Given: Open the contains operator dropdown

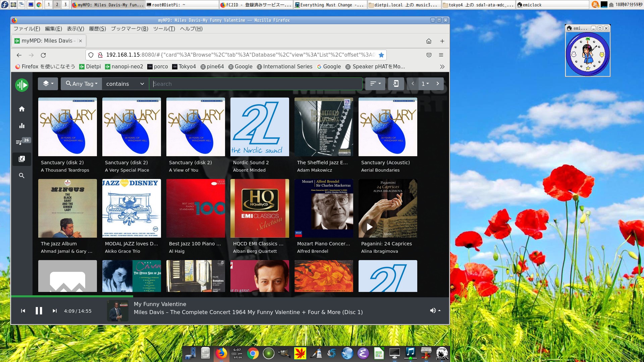Looking at the screenshot, I should pos(125,84).
